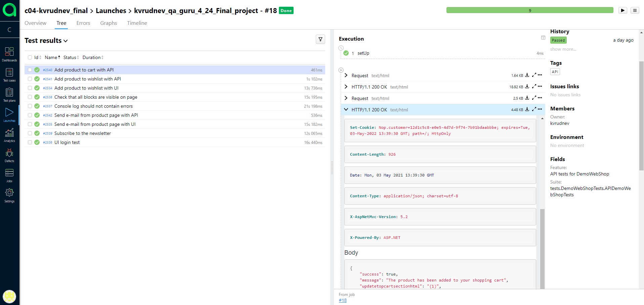Viewport: 644px width, 305px height.
Task: Toggle the execution panel layout icon
Action: pos(543,38)
